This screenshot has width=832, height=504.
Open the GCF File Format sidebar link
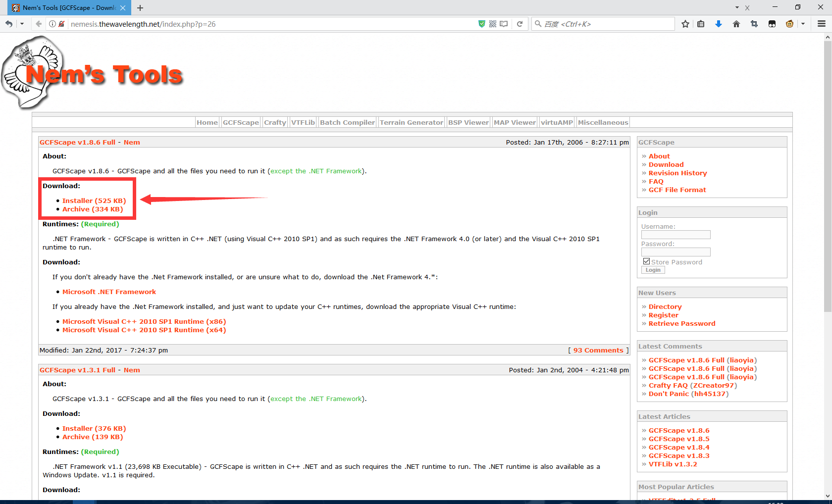coord(677,190)
